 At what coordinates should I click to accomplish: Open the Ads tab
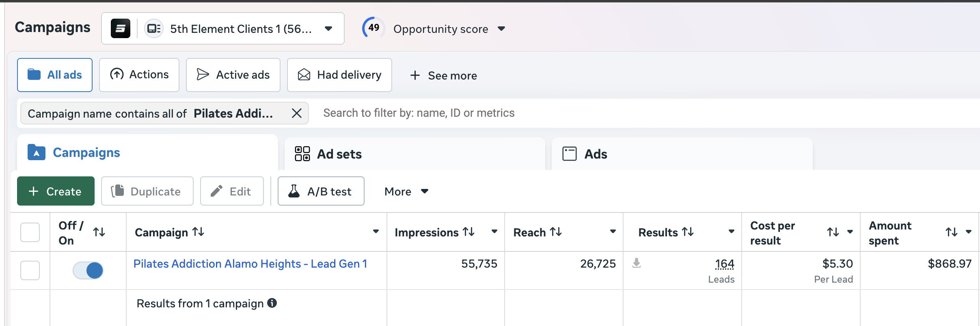682,154
